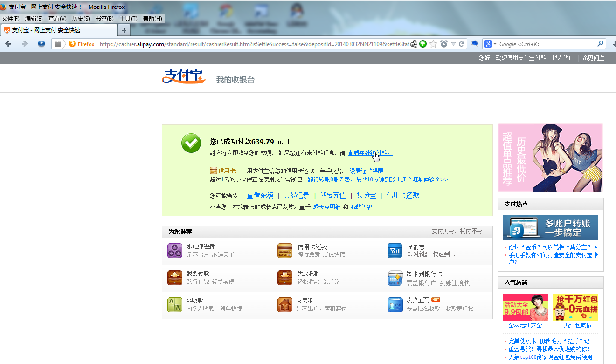Open the 完美伪妆术 初秋毛孔“隐形”记 link

click(549, 341)
